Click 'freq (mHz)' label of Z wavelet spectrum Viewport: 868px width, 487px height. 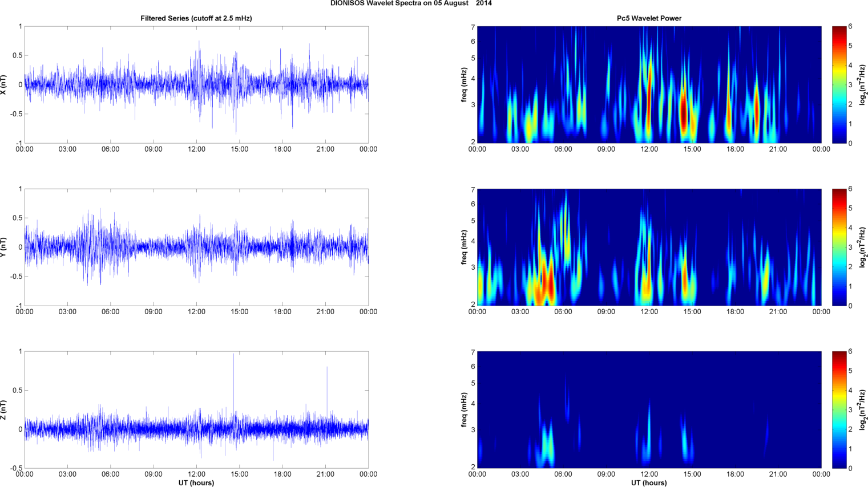tap(465, 409)
